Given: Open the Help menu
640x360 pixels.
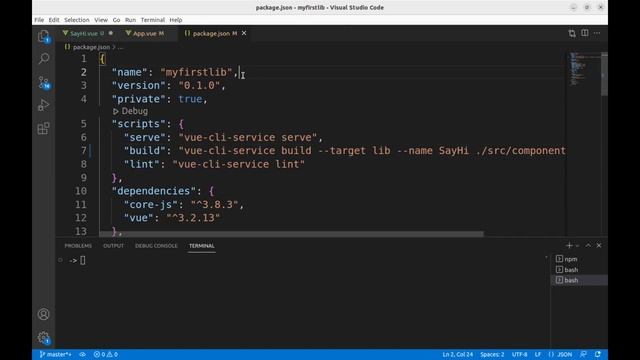Looking at the screenshot, I should [x=176, y=20].
